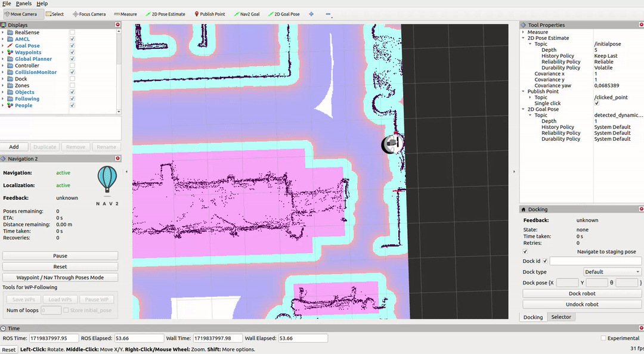644x354 pixels.
Task: Click the Dock robot button
Action: 582,294
